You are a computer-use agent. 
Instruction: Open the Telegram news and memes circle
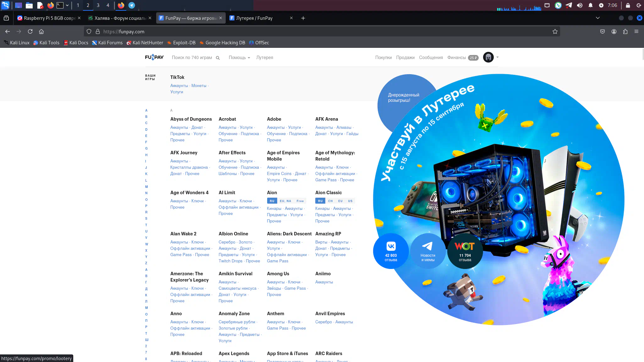(428, 251)
